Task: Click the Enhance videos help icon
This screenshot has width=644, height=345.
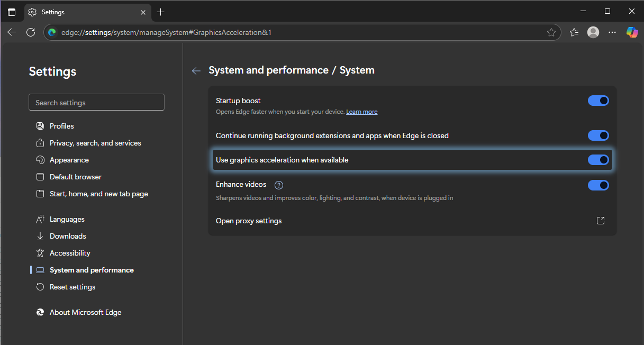Action: pos(279,185)
